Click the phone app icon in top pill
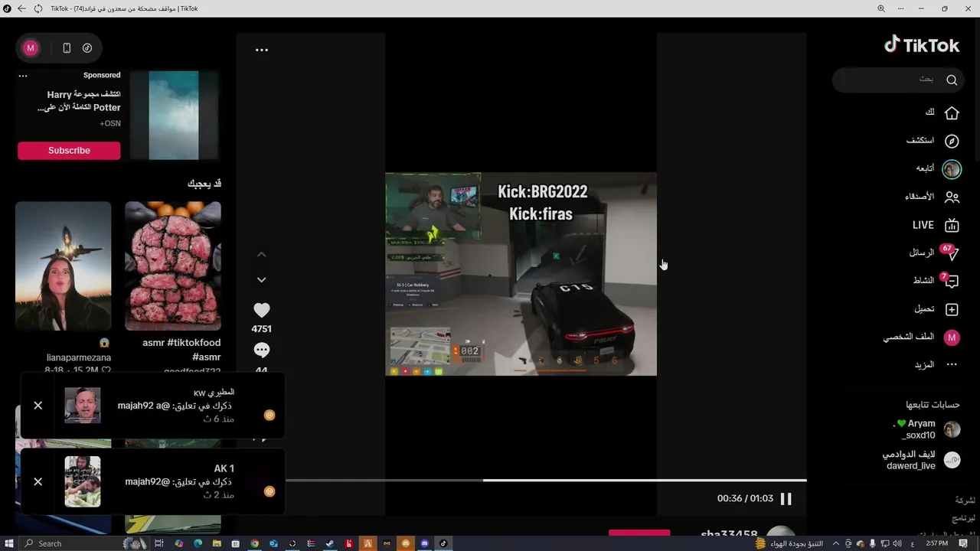 pos(67,47)
